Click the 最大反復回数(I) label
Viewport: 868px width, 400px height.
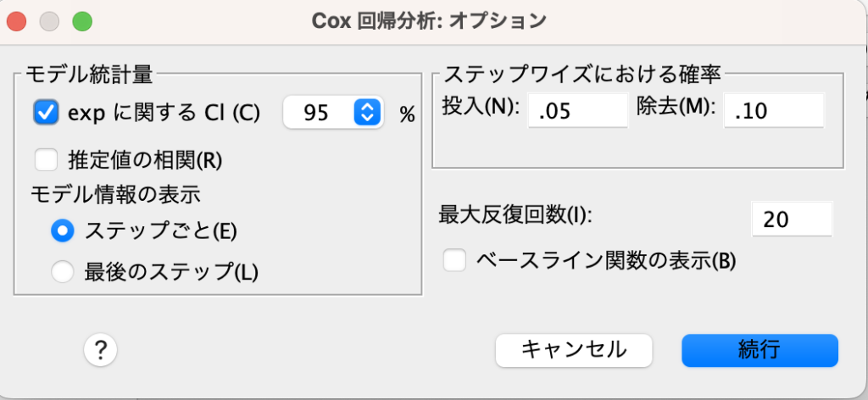point(515,214)
